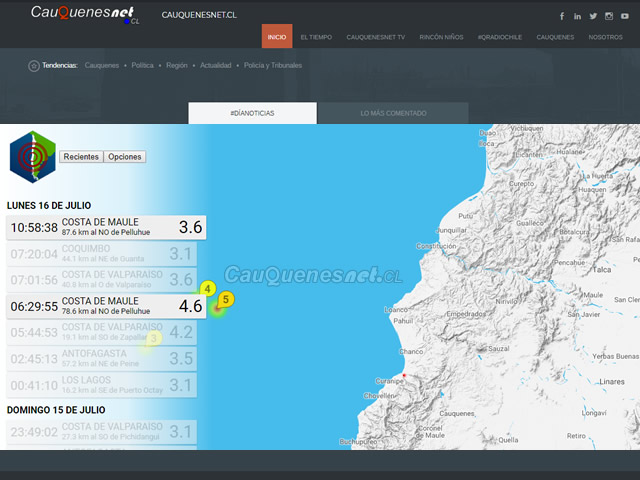Open the Twitter social icon
The width and height of the screenshot is (640, 480).
coord(593,16)
